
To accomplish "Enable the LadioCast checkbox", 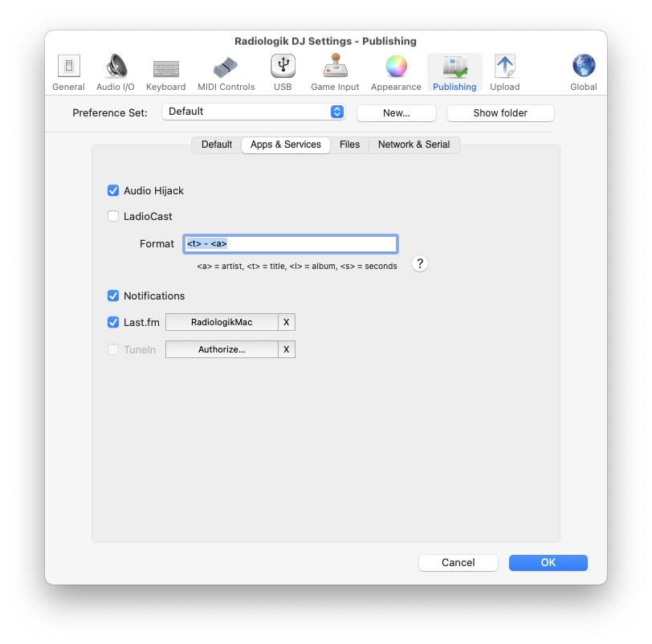I will (113, 216).
